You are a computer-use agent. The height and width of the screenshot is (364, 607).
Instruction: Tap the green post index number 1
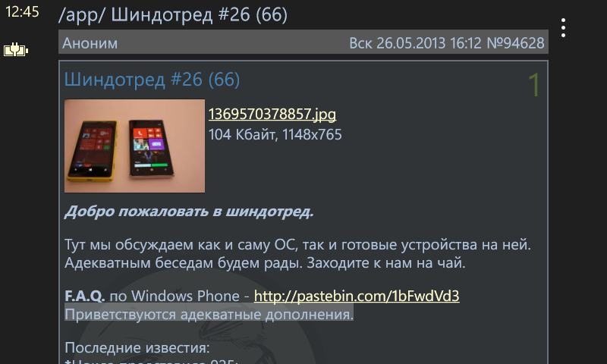pyautogui.click(x=534, y=85)
